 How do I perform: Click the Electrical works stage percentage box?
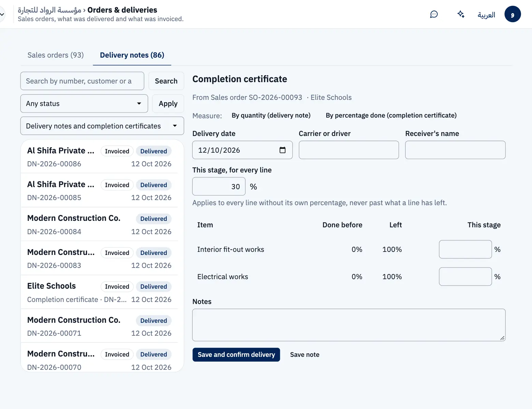click(x=465, y=277)
